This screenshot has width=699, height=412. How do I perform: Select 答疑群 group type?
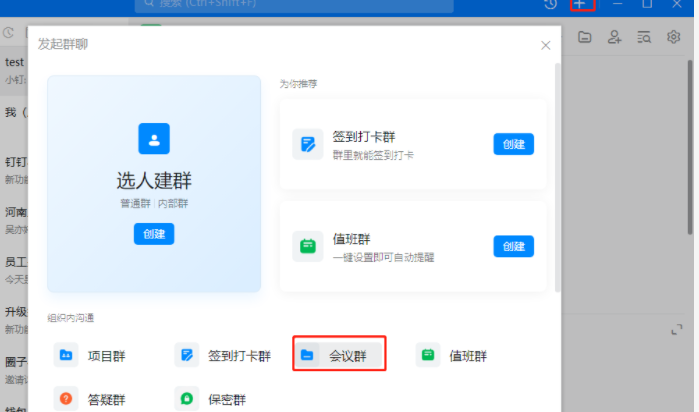tap(91, 399)
